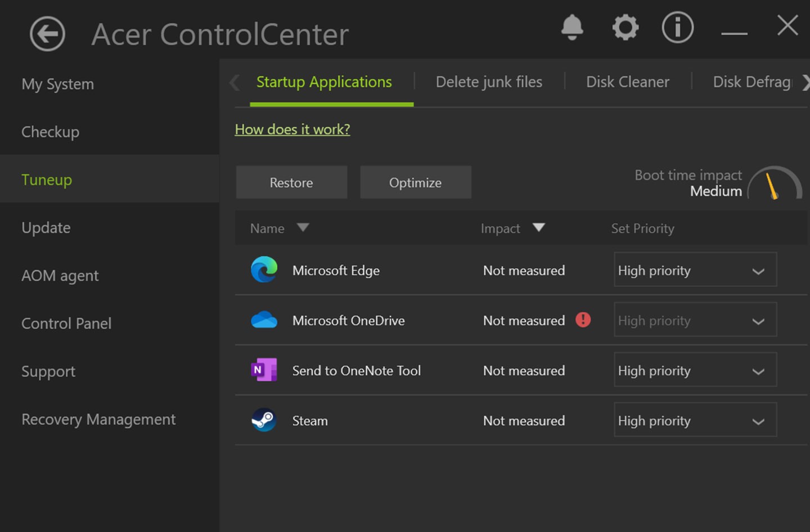The height and width of the screenshot is (532, 810).
Task: Open the Steam priority dropdown
Action: pos(695,420)
